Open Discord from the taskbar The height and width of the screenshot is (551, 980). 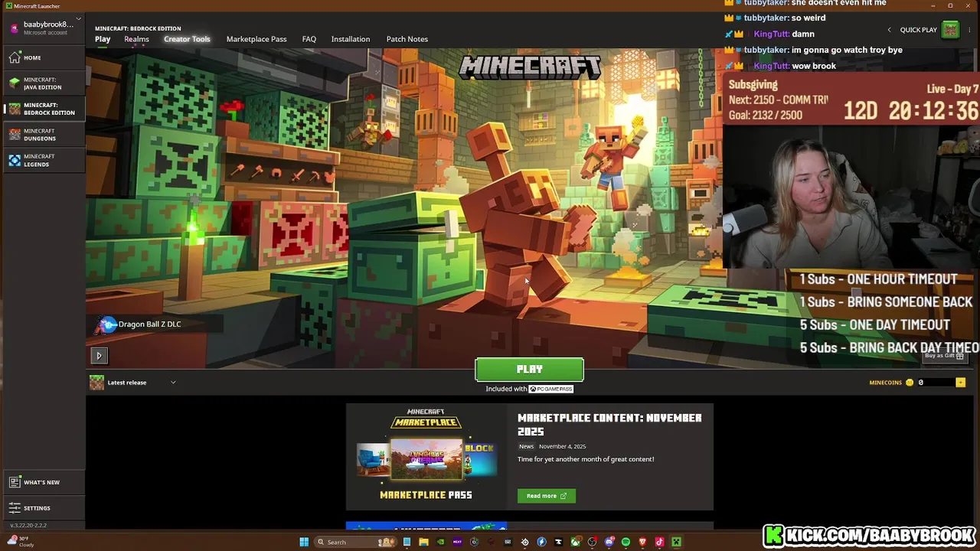tap(609, 542)
